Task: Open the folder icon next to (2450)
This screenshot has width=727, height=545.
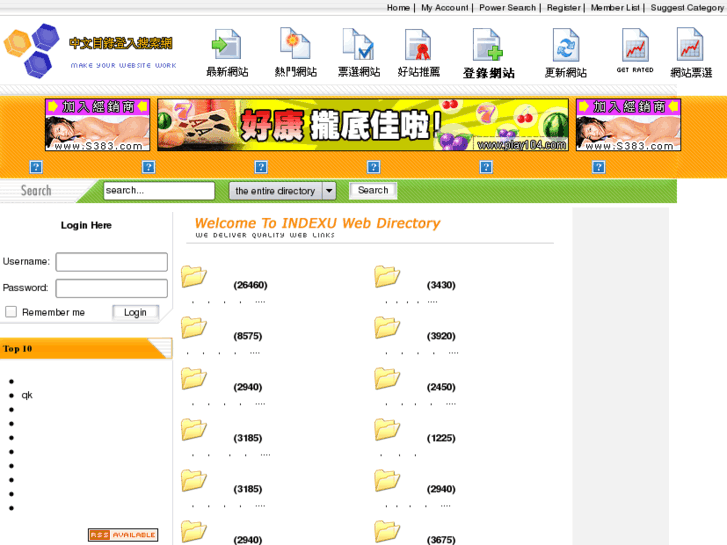Action: (x=387, y=378)
